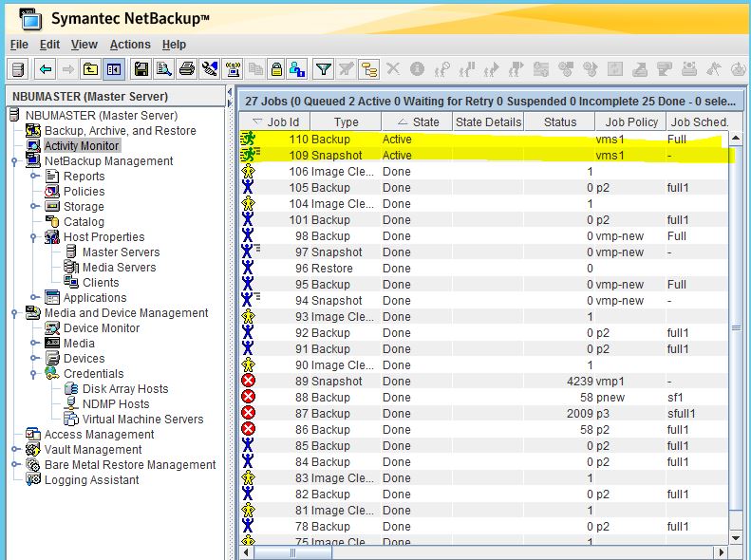Click the State Details column header
The height and width of the screenshot is (560, 751).
tap(489, 122)
